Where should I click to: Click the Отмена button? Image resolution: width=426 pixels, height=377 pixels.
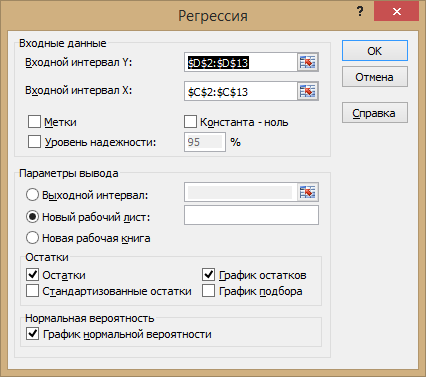375,77
